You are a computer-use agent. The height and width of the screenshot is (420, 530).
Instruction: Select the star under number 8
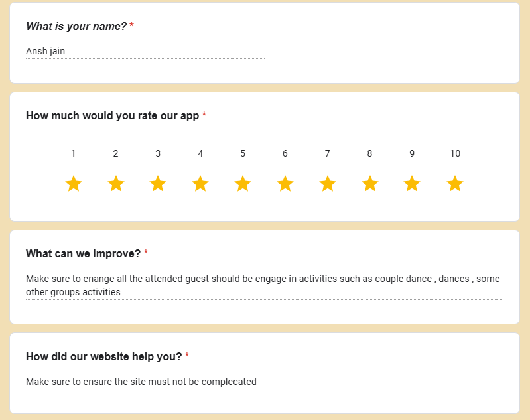[370, 184]
